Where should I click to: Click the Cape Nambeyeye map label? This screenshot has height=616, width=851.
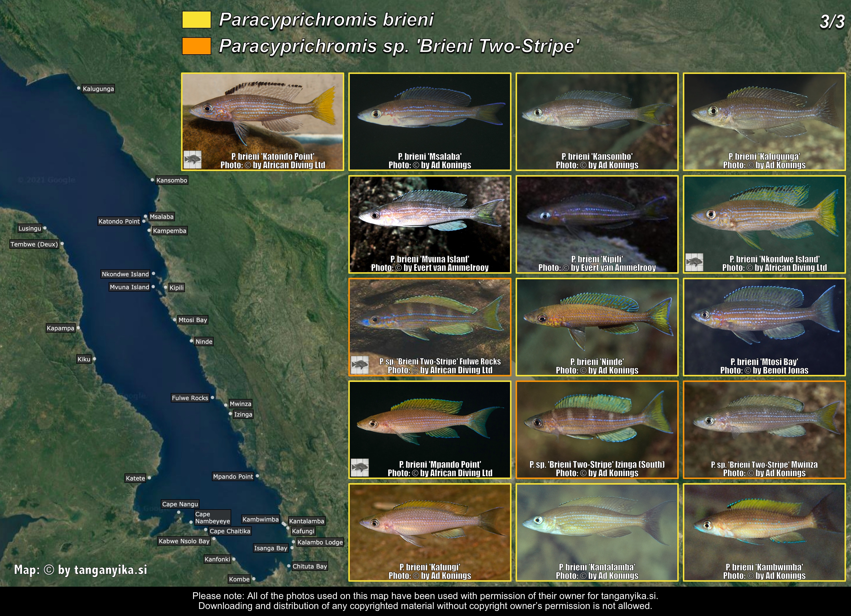coord(212,518)
